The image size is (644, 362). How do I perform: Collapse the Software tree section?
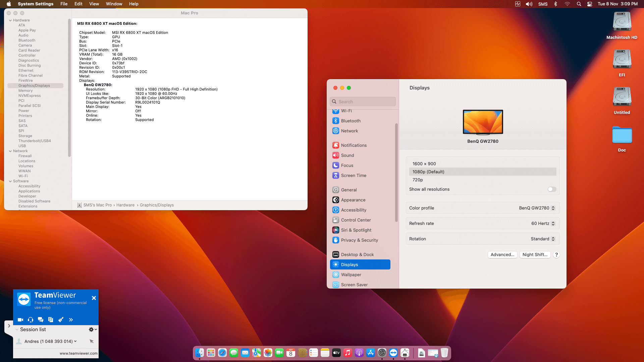[10, 181]
